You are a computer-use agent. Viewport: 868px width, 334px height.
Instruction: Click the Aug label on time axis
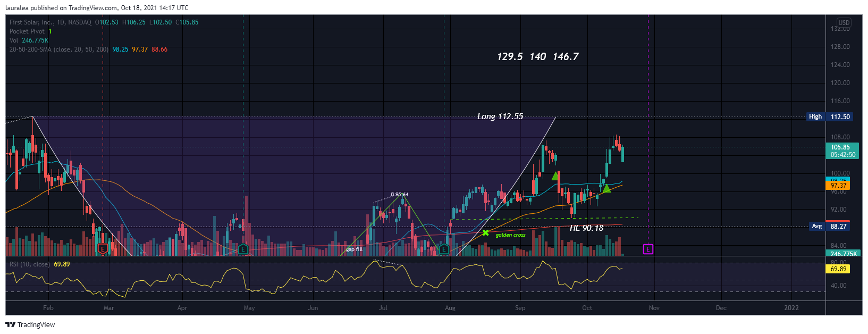point(450,308)
